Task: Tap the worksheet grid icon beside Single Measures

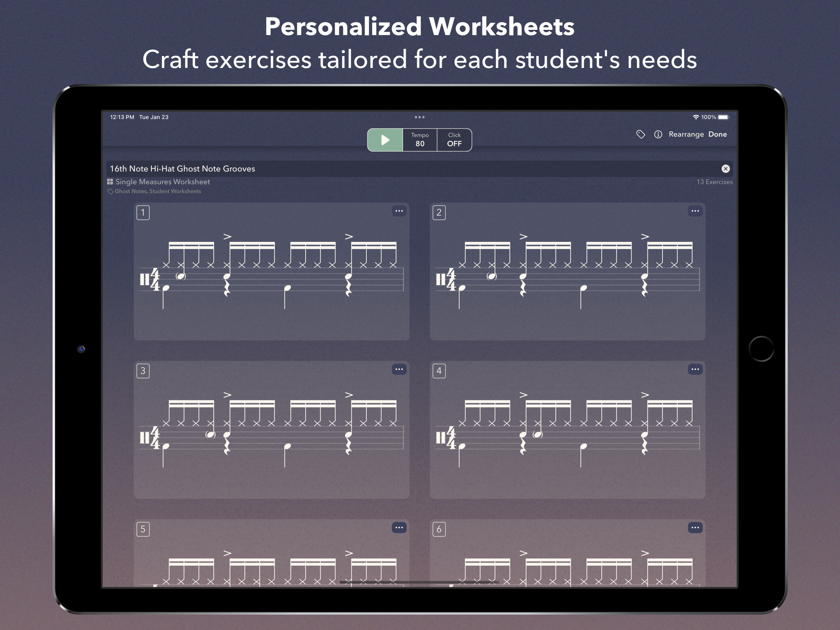Action: (110, 181)
